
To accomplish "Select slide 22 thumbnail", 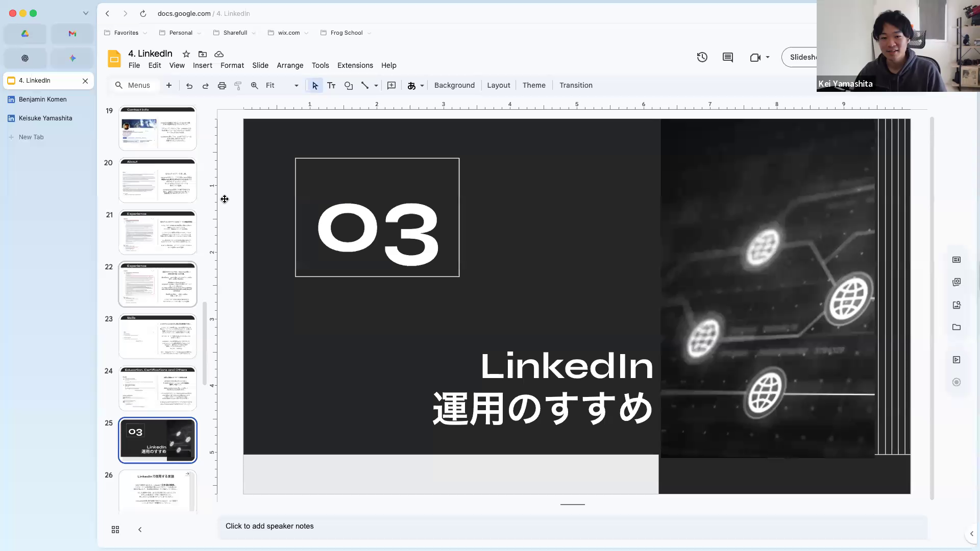I will tap(158, 284).
